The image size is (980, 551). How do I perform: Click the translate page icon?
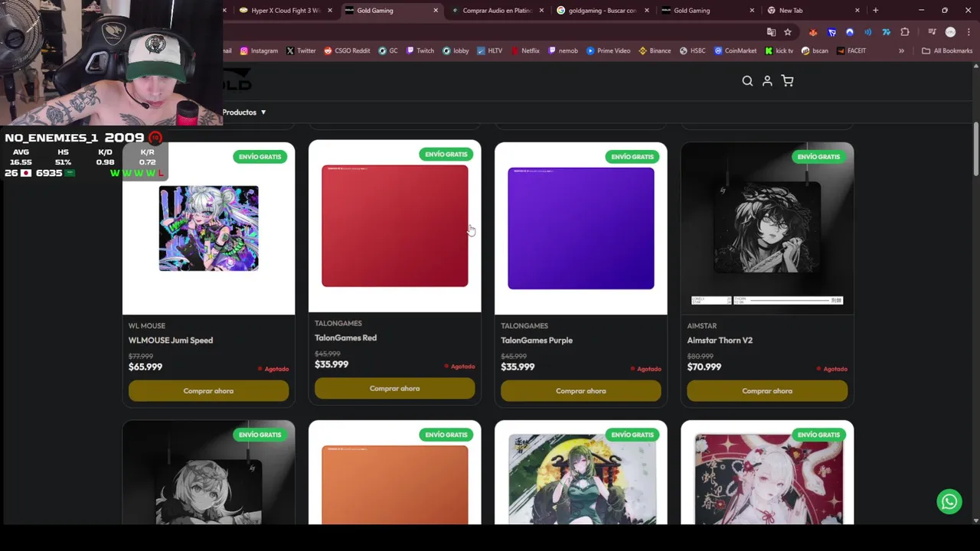[771, 32]
